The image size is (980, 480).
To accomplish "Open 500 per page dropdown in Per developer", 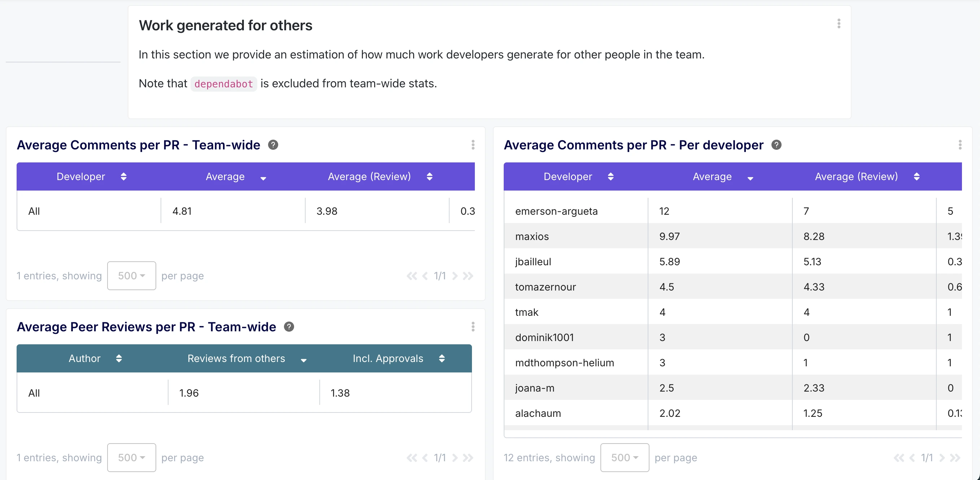I will point(624,458).
